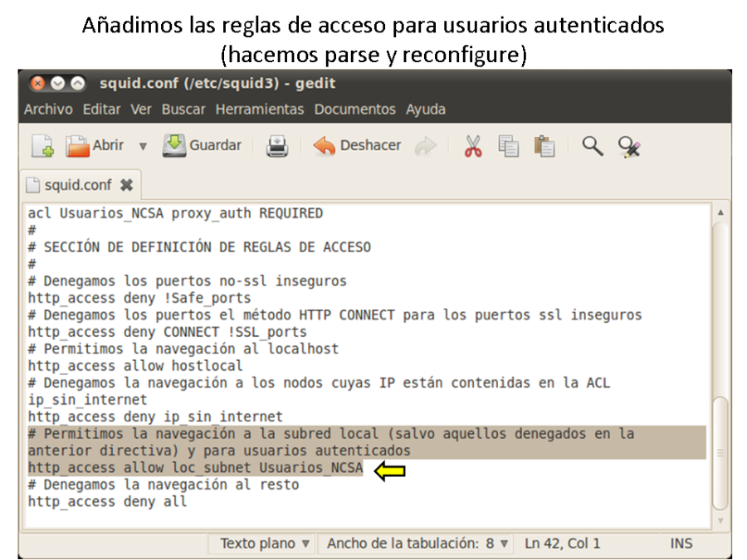Click the Paste clipboard icon
This screenshot has width=747, height=560.
pos(544,147)
